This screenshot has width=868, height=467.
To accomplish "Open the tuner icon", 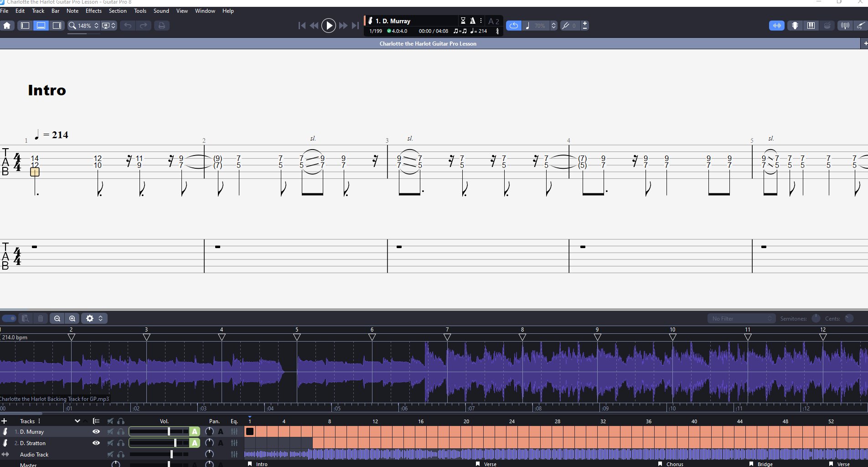I will click(845, 26).
